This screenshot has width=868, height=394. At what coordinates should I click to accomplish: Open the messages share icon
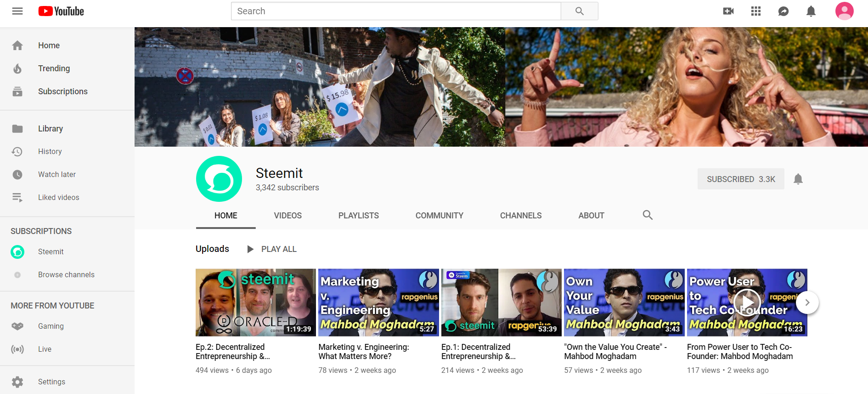(783, 11)
